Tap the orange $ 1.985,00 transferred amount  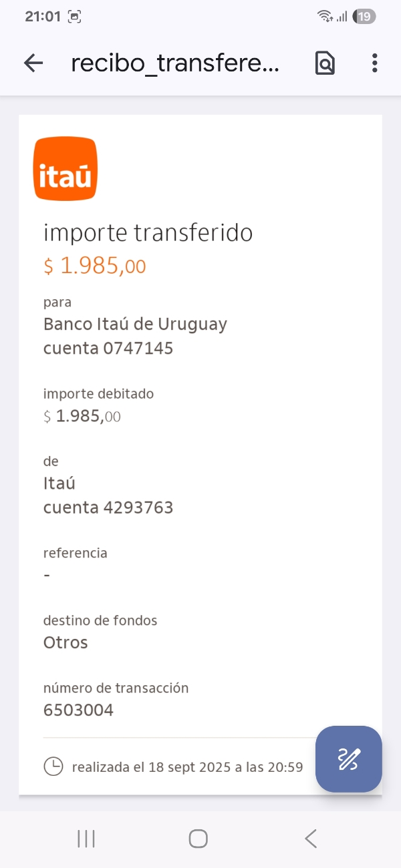pyautogui.click(x=95, y=266)
